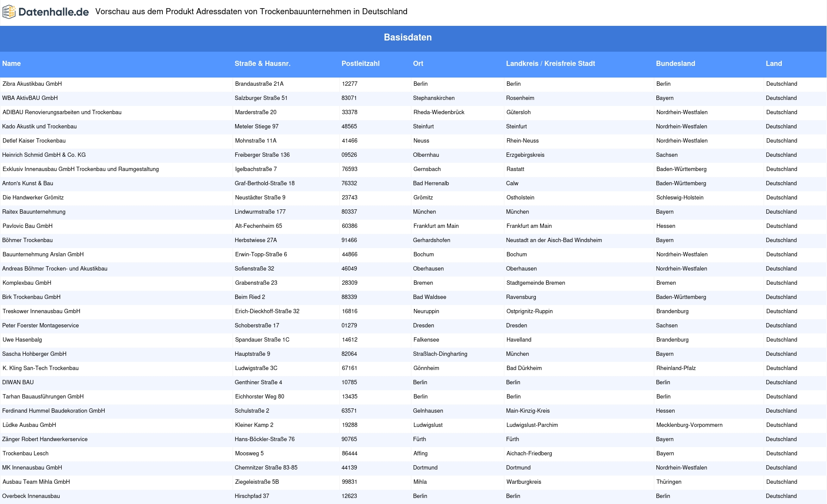Image resolution: width=827 pixels, height=504 pixels.
Task: Click the Bundesland column header
Action: (x=675, y=63)
